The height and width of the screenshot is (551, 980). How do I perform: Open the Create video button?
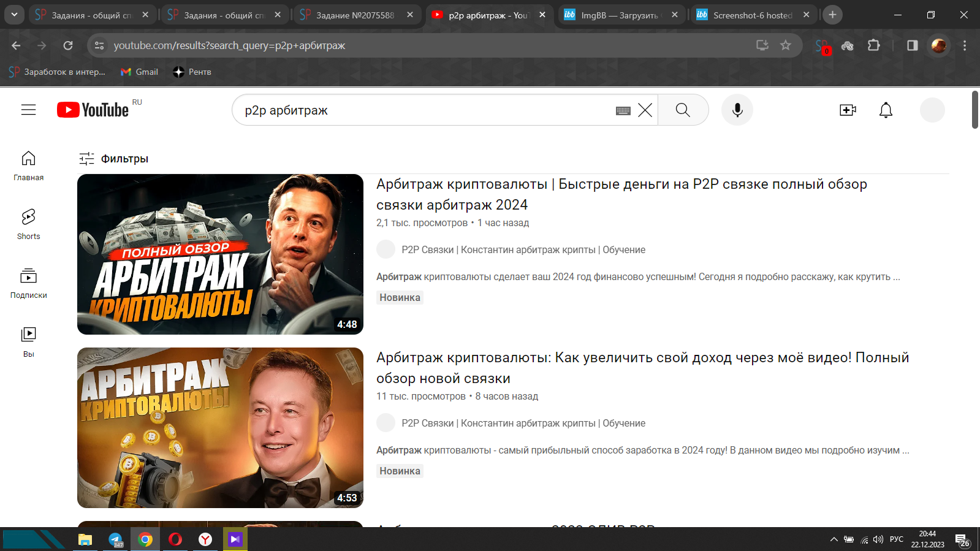(x=848, y=110)
